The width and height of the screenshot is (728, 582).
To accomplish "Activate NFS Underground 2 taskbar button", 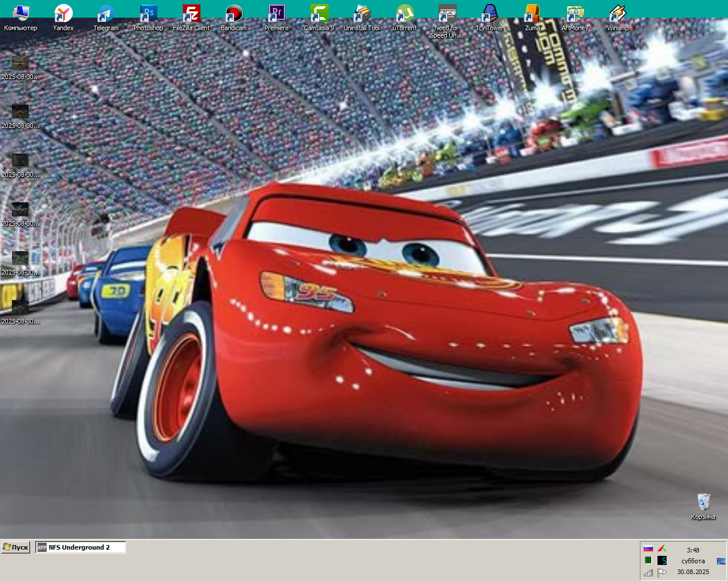I will click(x=81, y=547).
